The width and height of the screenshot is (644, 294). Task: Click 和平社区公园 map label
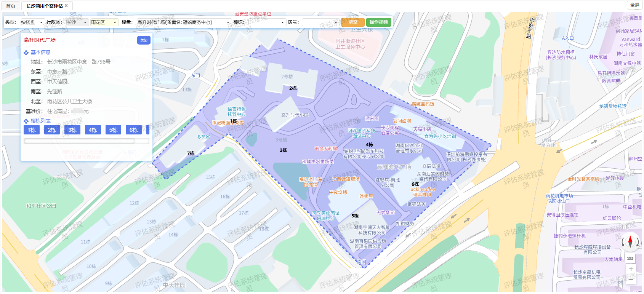pyautogui.click(x=41, y=206)
